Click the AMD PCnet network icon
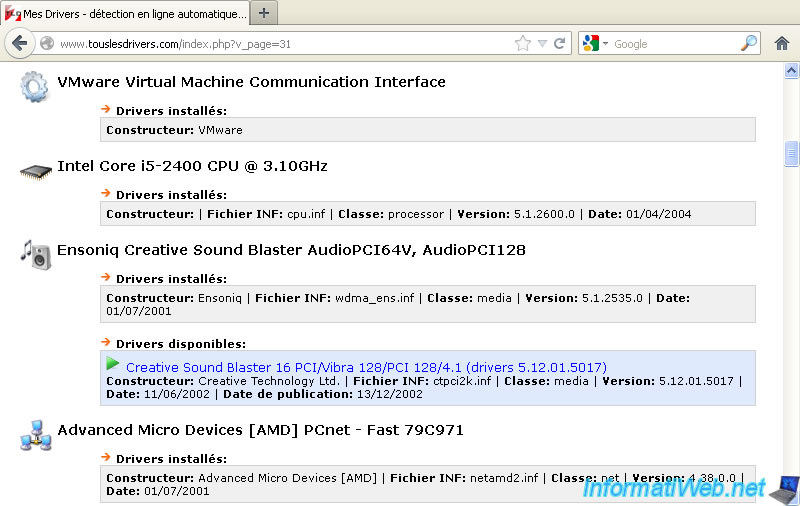The image size is (800, 506). point(36,436)
